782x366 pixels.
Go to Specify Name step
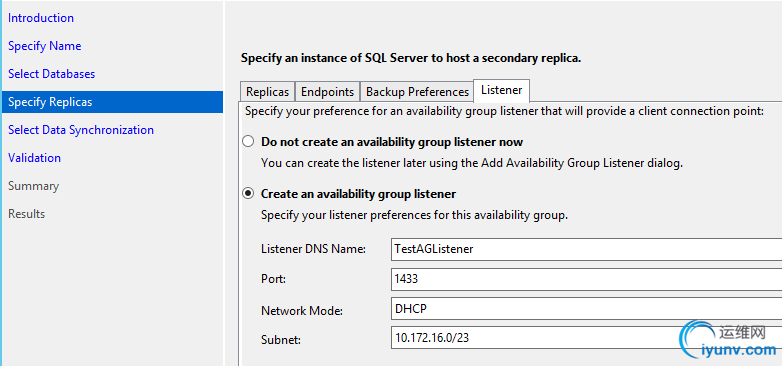click(x=44, y=46)
